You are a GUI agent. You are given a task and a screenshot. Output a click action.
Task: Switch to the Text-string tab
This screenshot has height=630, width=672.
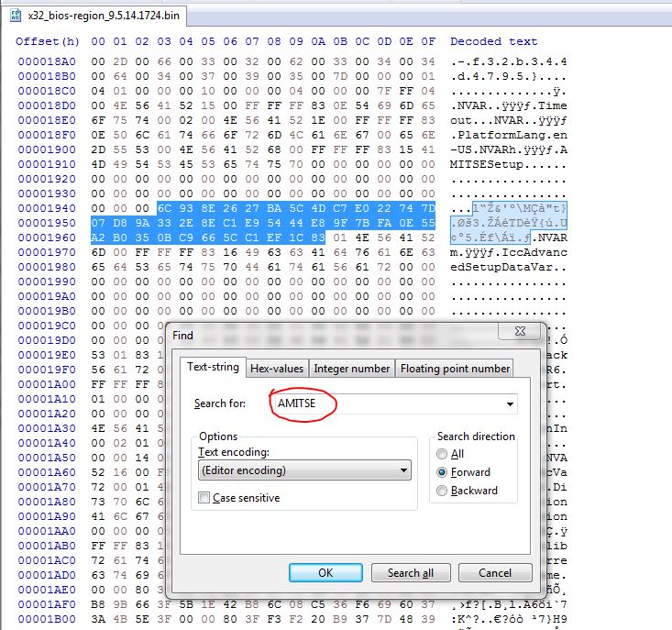point(213,368)
